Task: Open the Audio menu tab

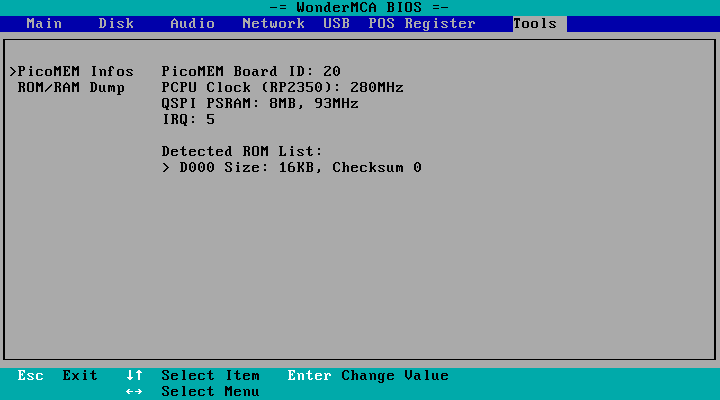Action: tap(192, 23)
